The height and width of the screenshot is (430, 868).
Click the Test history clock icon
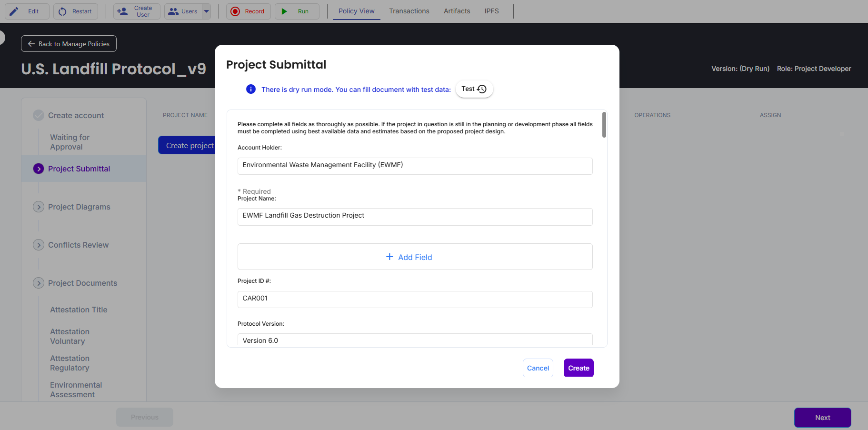coord(482,89)
